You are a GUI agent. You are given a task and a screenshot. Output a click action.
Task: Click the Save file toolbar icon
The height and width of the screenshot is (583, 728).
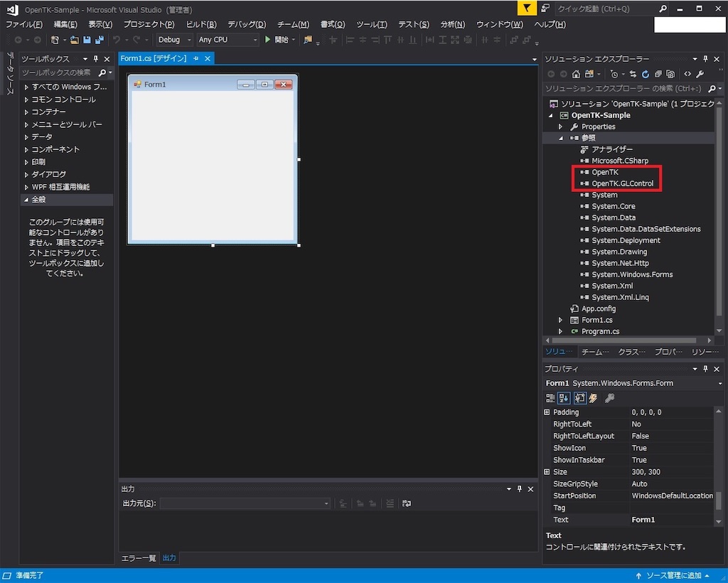87,40
